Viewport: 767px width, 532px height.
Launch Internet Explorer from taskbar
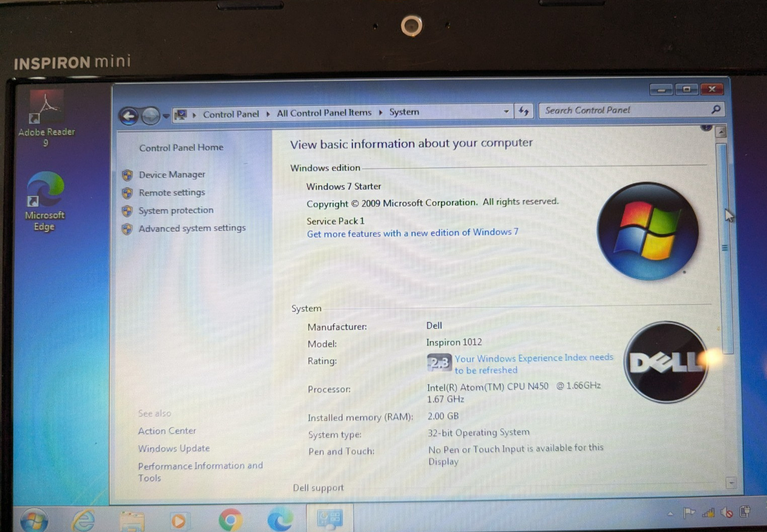84,520
